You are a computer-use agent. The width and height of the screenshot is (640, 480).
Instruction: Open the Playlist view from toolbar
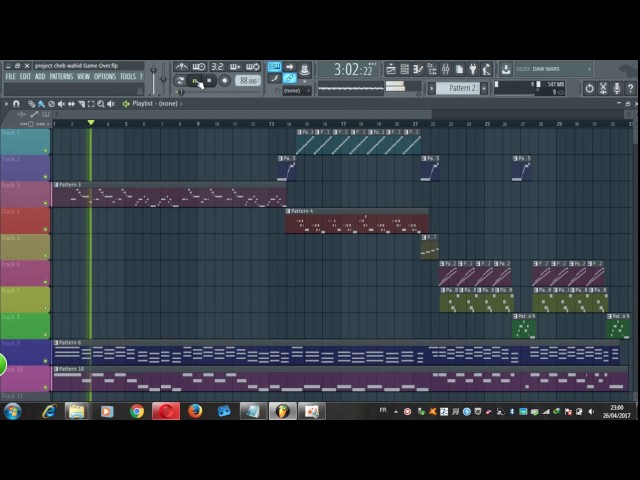[391, 69]
